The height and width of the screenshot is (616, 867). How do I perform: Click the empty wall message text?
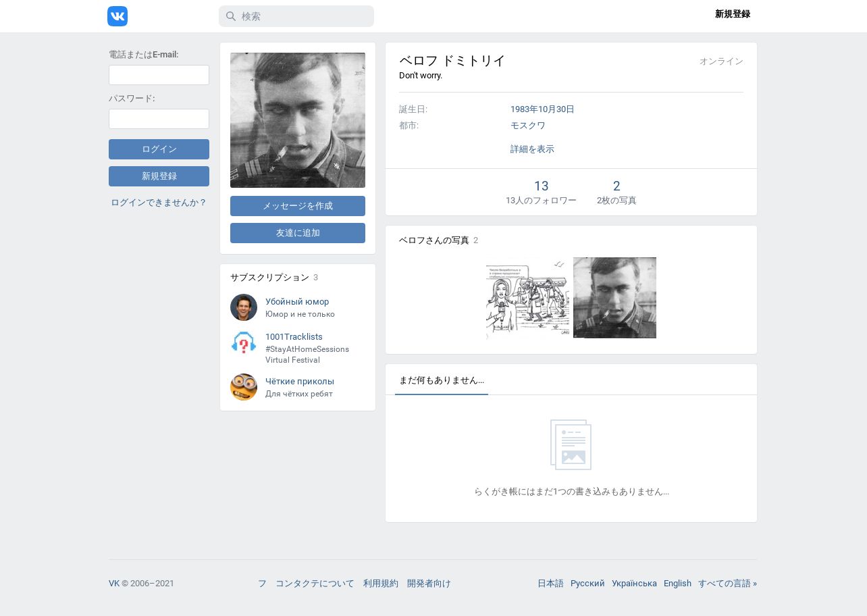pos(571,492)
